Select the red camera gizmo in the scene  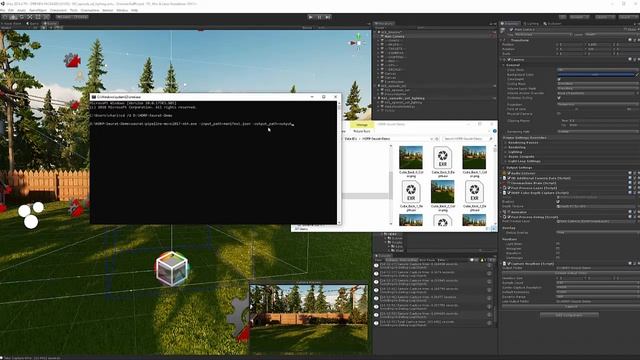pos(72,61)
